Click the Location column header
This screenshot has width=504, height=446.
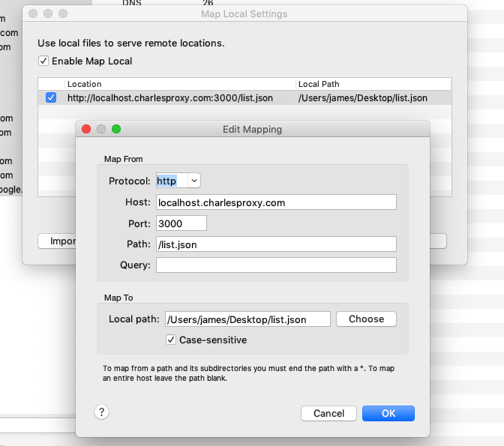(180, 84)
